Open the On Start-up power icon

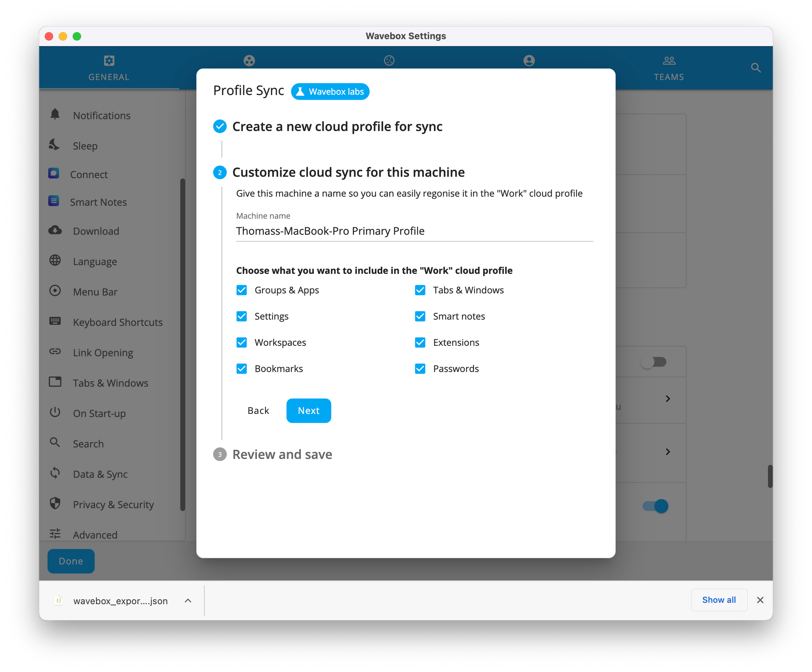point(55,413)
